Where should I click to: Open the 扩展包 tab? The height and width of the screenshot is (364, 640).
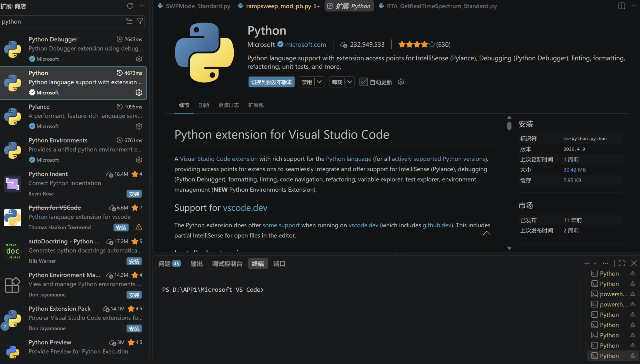tap(256, 105)
